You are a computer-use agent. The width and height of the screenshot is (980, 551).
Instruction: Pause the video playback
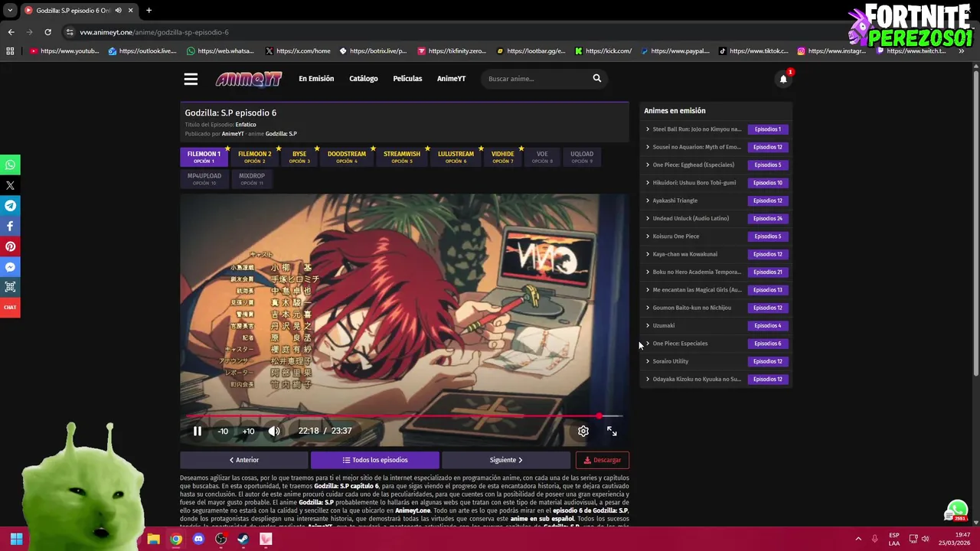point(198,431)
